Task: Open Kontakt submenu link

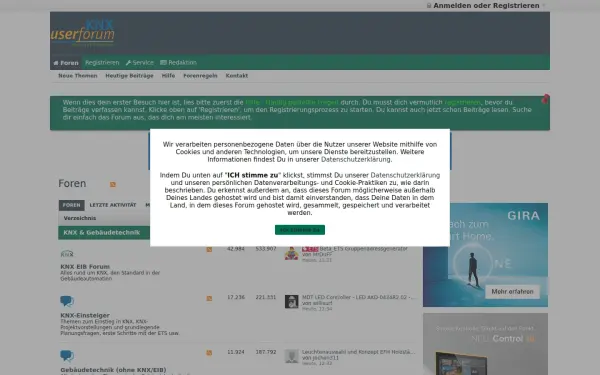Action: click(236, 76)
